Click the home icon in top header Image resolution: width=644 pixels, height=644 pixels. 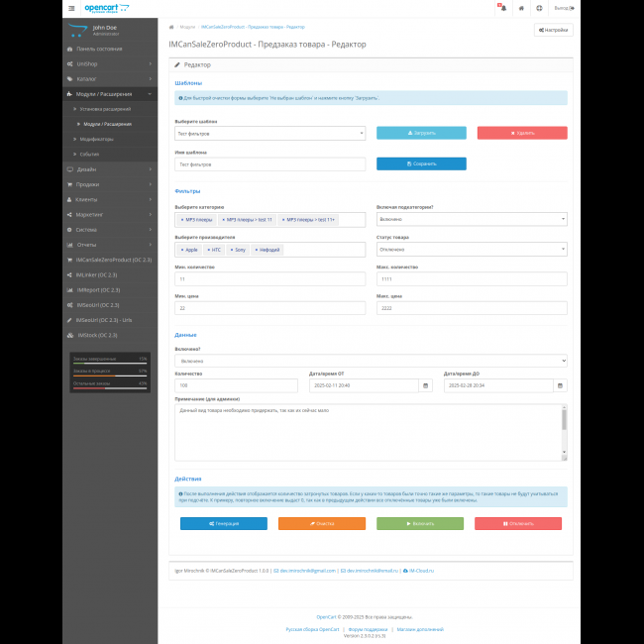click(x=521, y=8)
